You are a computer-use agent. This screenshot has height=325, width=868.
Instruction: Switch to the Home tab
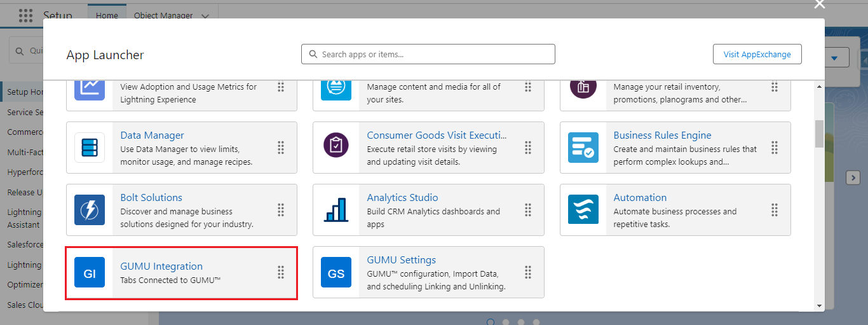click(x=107, y=15)
